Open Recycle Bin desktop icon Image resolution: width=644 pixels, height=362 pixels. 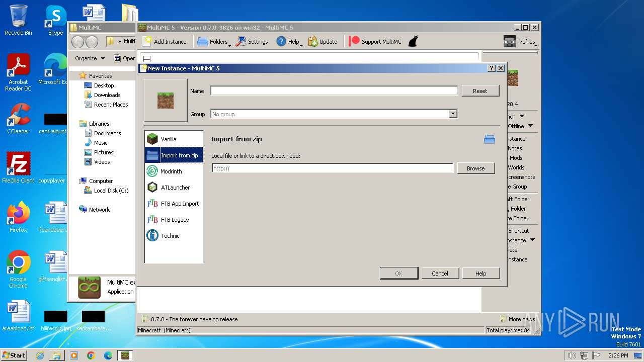point(18,20)
